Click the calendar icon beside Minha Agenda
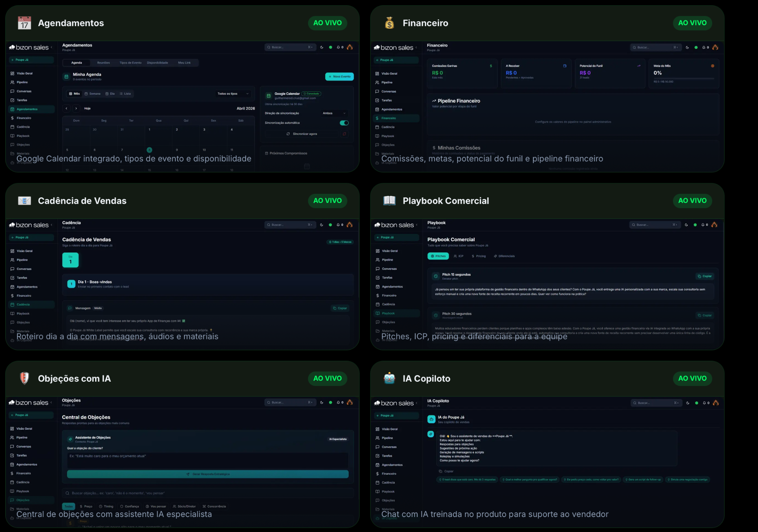This screenshot has width=758, height=532. (66, 77)
